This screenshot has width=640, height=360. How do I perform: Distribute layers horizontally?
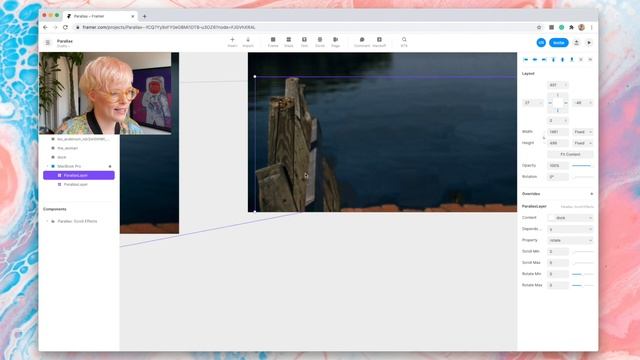(581, 60)
